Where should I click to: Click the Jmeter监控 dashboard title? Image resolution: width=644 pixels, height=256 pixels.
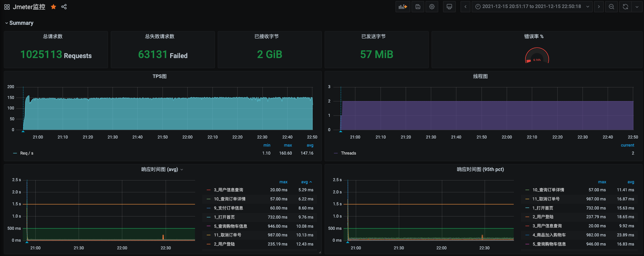tap(29, 7)
